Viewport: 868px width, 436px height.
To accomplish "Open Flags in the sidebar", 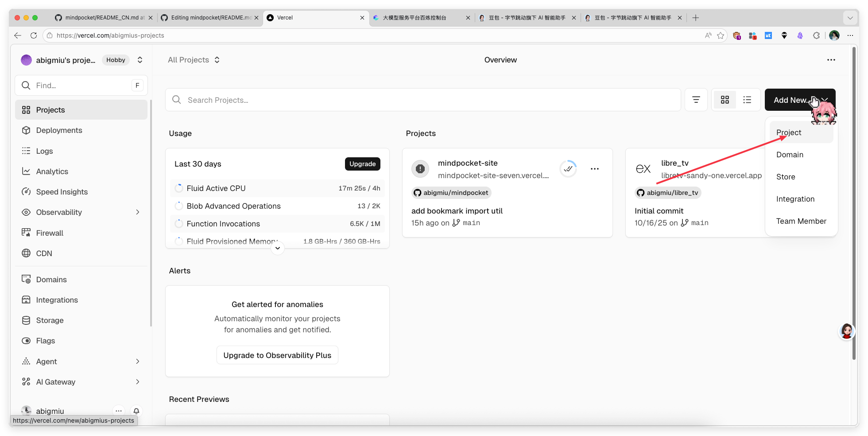I will 46,341.
